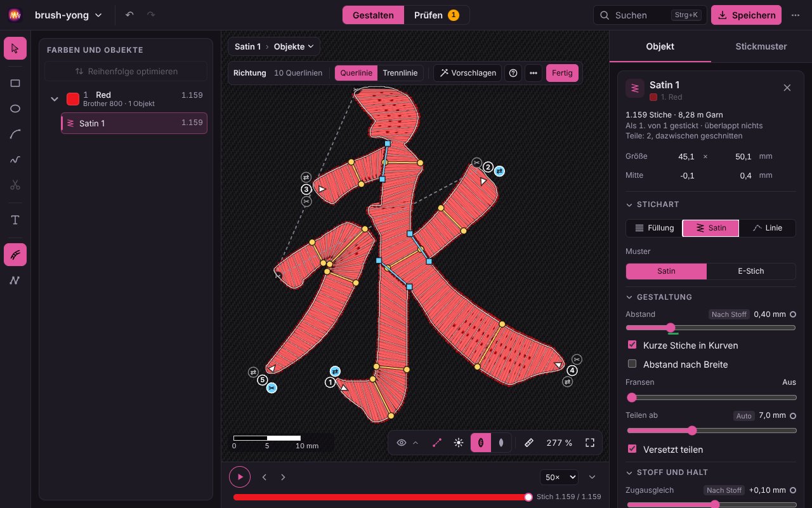Open the 50× playback speed dropdown
The height and width of the screenshot is (508, 812).
(x=559, y=477)
